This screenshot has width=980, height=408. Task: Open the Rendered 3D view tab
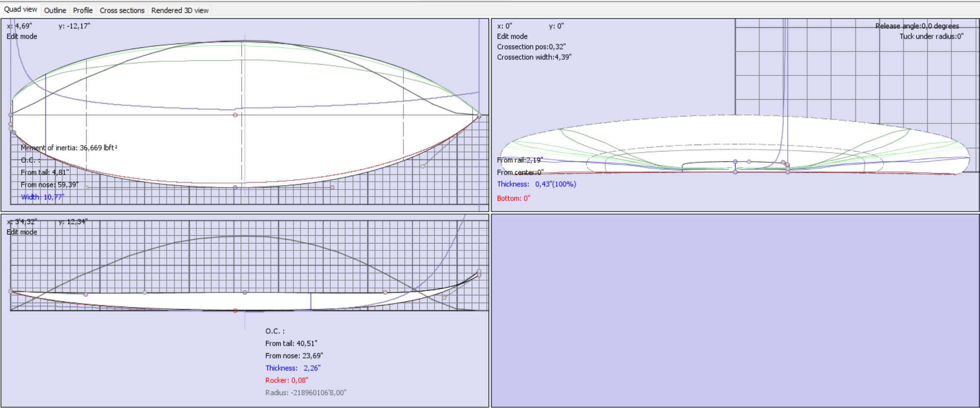click(x=179, y=10)
